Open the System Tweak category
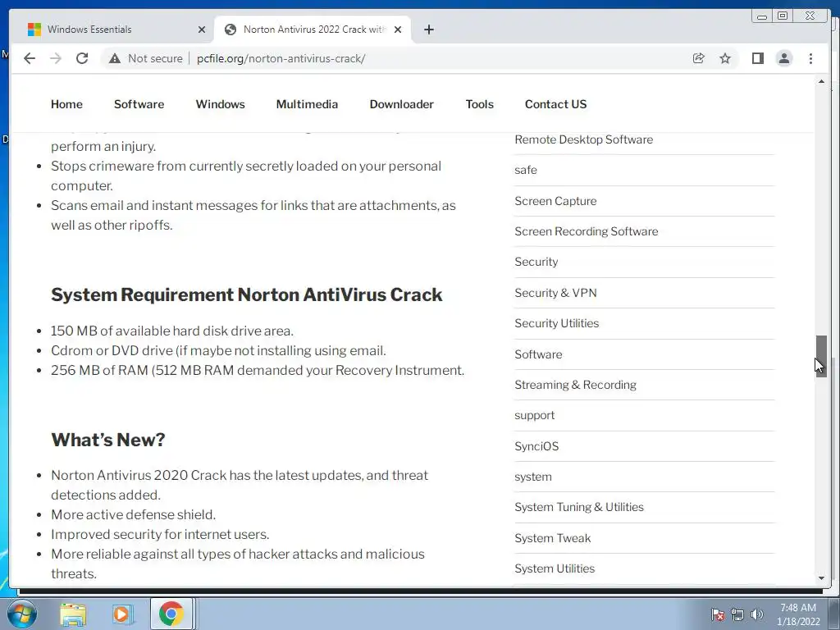840x630 pixels. [x=552, y=538]
